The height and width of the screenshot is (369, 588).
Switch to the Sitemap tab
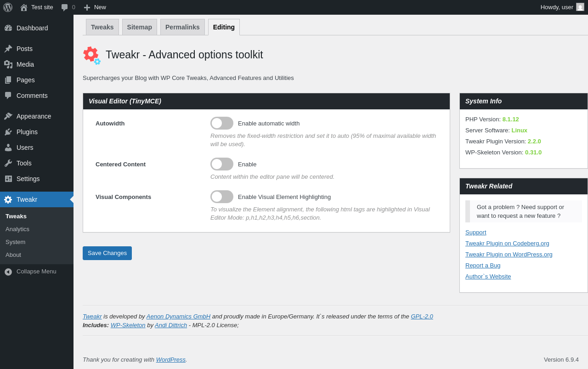[140, 27]
